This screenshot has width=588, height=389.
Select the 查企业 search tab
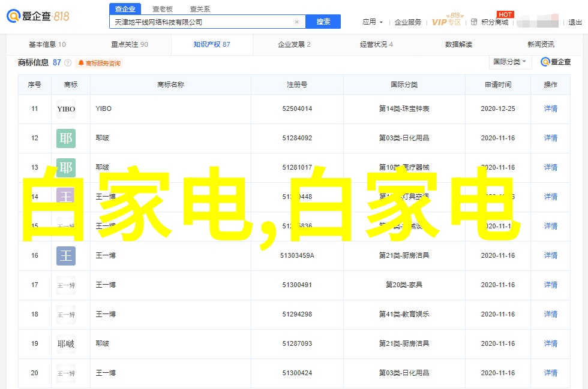click(125, 9)
